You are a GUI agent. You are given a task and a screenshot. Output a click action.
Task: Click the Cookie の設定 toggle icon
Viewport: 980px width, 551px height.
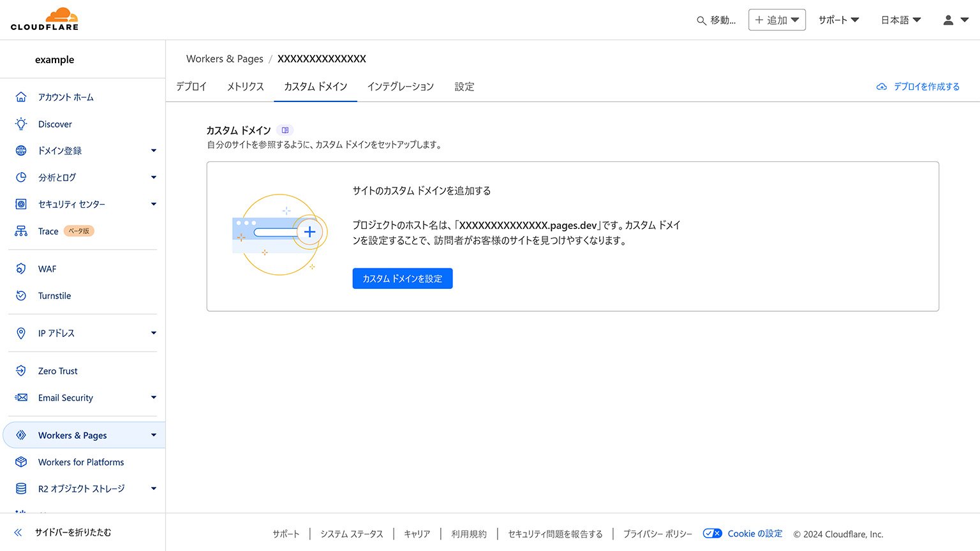coord(712,534)
